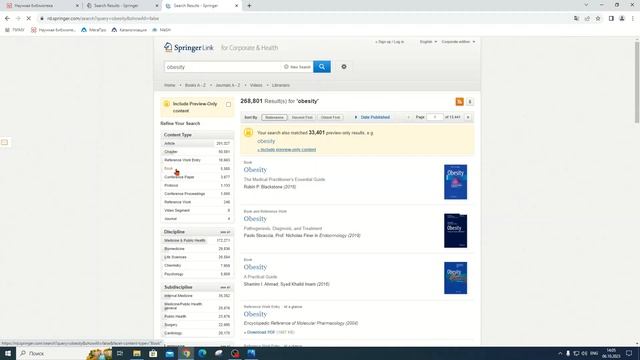The width and height of the screenshot is (640, 360).
Task: Open the Chrome three-dot menu
Action: pyautogui.click(x=633, y=18)
